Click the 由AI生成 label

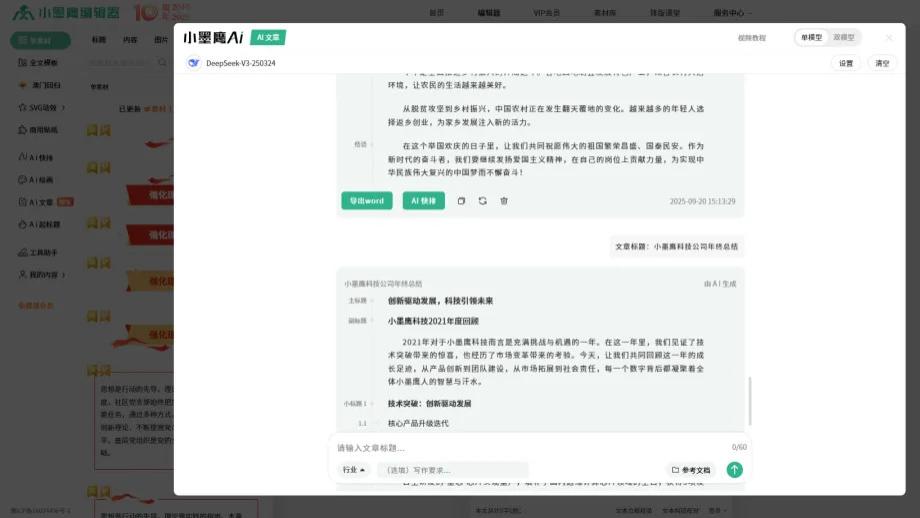click(720, 283)
